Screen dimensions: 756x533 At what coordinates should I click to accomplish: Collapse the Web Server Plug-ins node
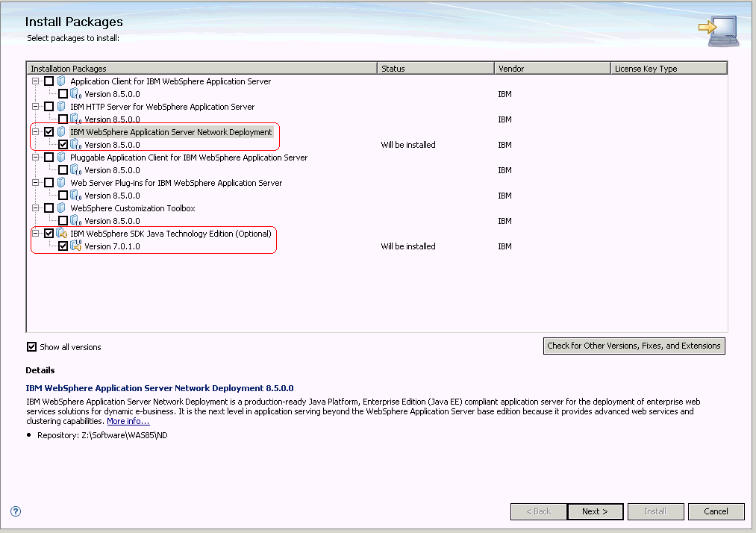click(x=35, y=182)
